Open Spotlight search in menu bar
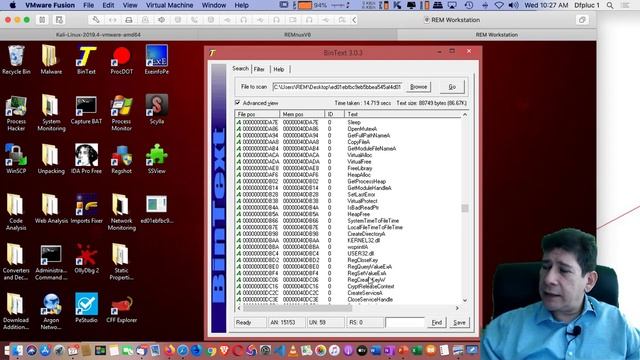 click(x=610, y=5)
